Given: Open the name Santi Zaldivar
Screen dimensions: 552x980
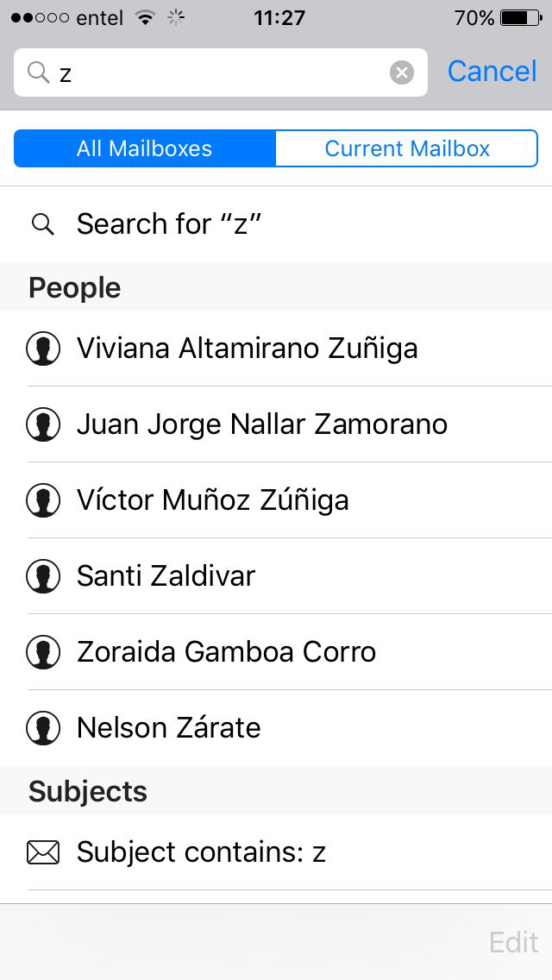Looking at the screenshot, I should 166,576.
